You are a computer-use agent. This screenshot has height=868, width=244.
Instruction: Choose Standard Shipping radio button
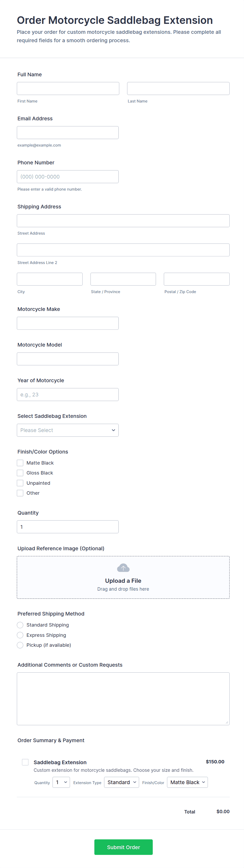(x=20, y=625)
